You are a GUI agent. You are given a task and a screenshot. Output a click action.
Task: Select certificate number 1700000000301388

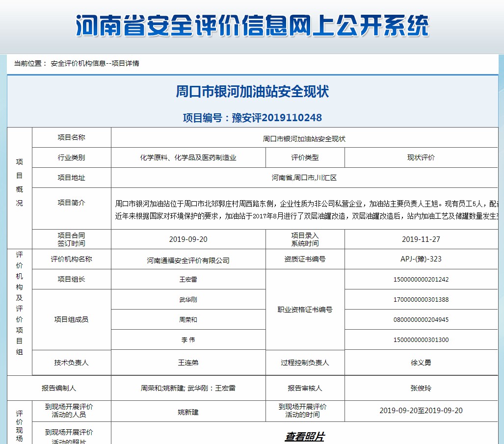click(x=421, y=300)
